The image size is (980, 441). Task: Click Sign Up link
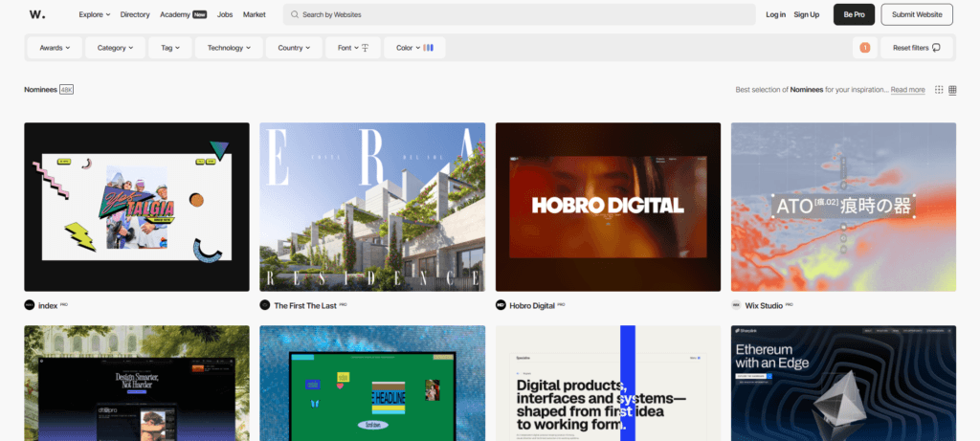tap(806, 14)
